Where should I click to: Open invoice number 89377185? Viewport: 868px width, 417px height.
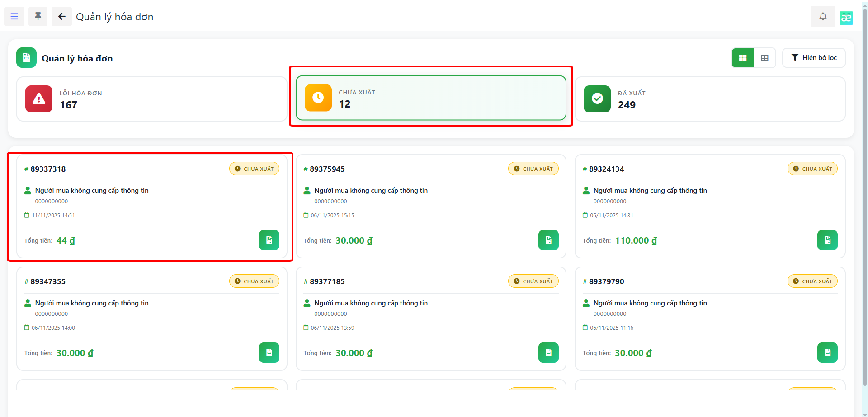[x=327, y=281]
